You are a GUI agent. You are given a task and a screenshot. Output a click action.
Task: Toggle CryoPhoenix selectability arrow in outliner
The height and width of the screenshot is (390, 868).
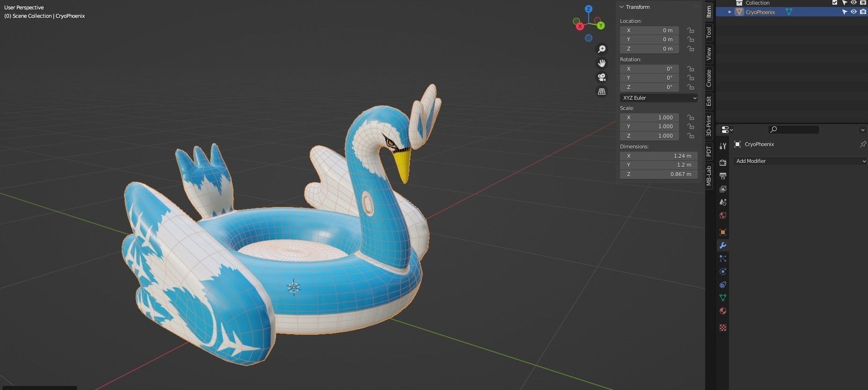click(x=845, y=12)
